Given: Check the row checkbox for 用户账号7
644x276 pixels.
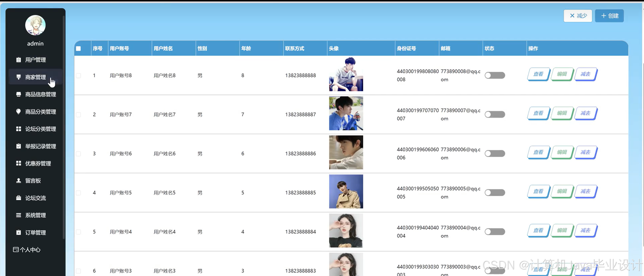Looking at the screenshot, I should [x=79, y=115].
